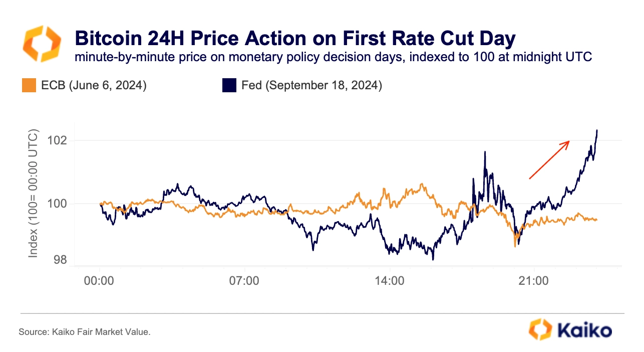
Task: Click the subtitle about minute-by-minute price
Action: [x=333, y=57]
